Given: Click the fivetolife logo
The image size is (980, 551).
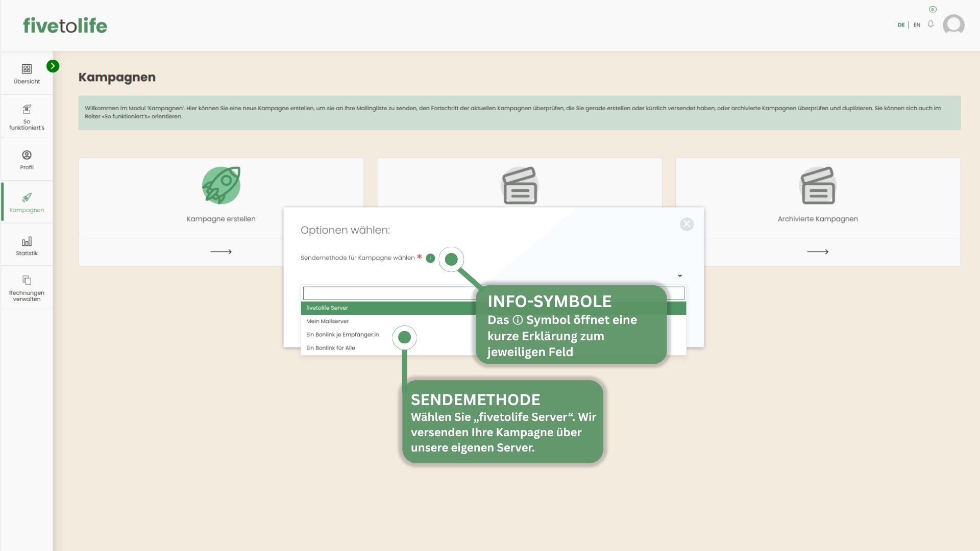Looking at the screenshot, I should tap(65, 26).
